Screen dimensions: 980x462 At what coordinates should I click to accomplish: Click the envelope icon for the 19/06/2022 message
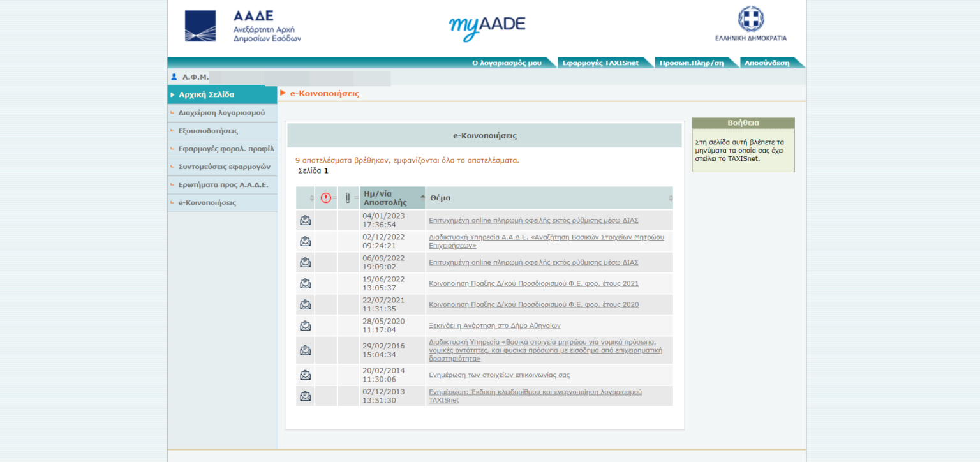coord(305,283)
